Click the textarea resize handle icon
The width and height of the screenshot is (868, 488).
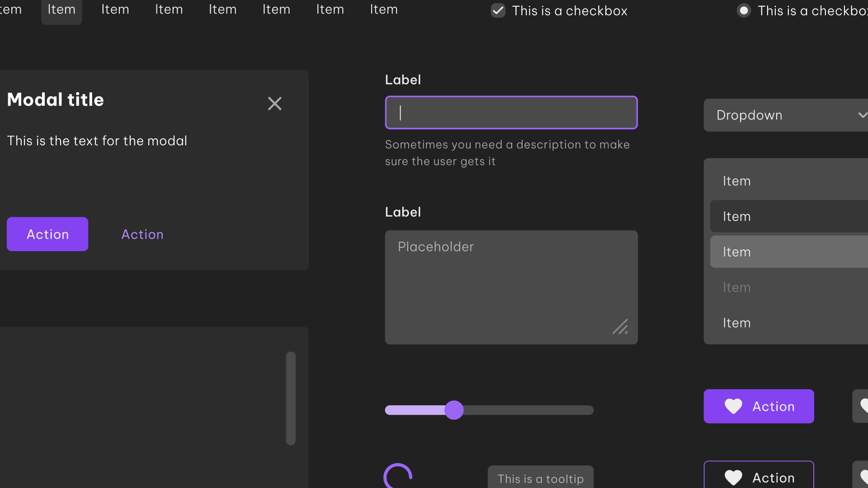(620, 327)
